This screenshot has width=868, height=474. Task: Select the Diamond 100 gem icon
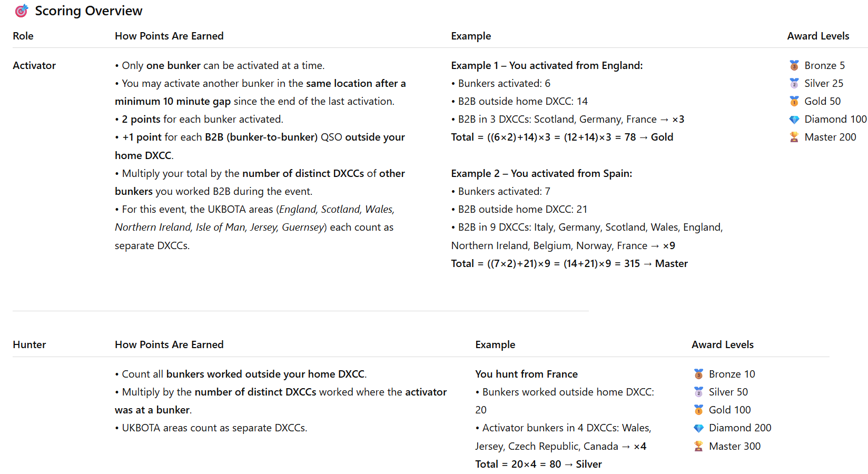pos(794,120)
